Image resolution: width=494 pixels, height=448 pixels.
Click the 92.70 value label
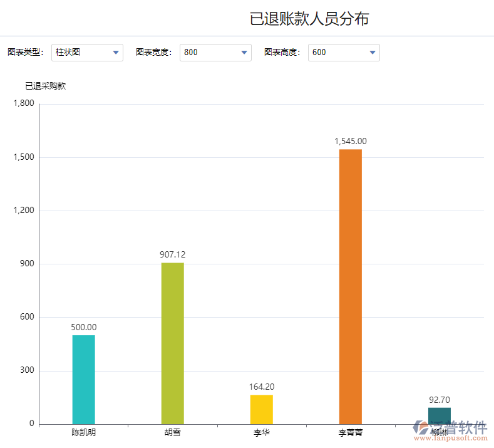click(x=439, y=400)
